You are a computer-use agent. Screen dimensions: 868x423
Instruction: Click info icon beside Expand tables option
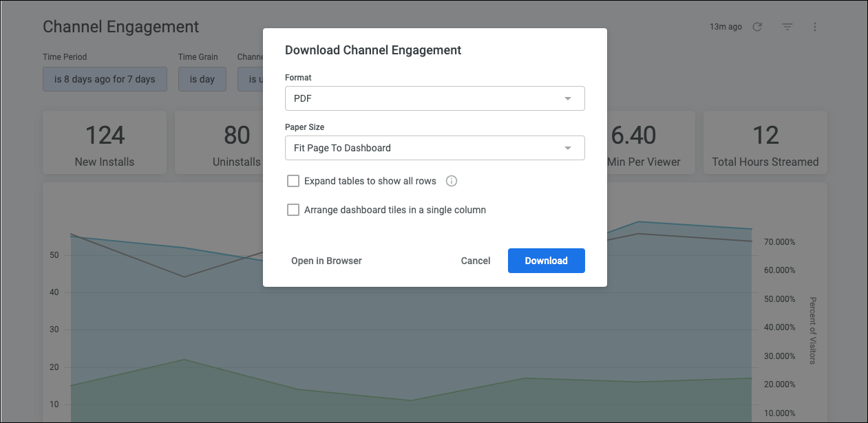click(452, 182)
